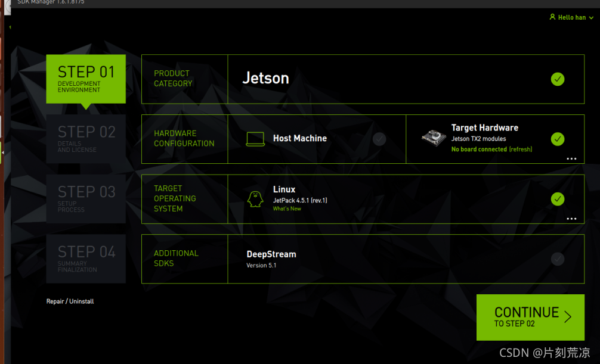Click the Linux penguin icon

point(255,199)
